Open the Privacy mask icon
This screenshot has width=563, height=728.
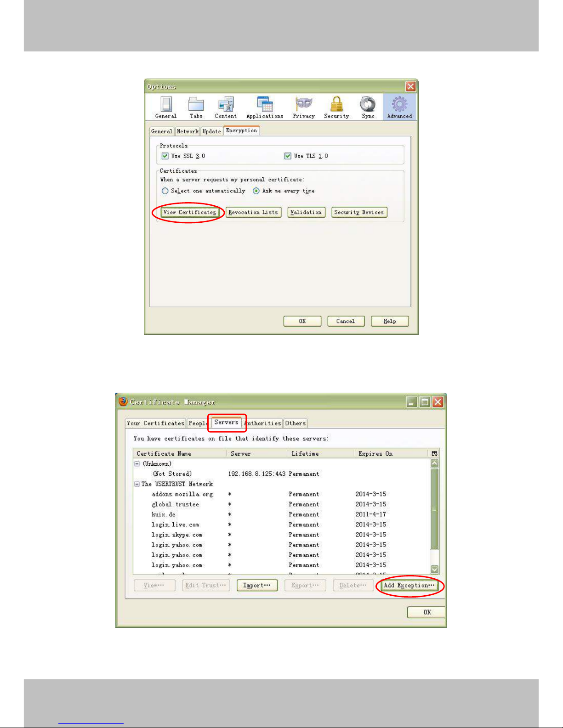(304, 104)
